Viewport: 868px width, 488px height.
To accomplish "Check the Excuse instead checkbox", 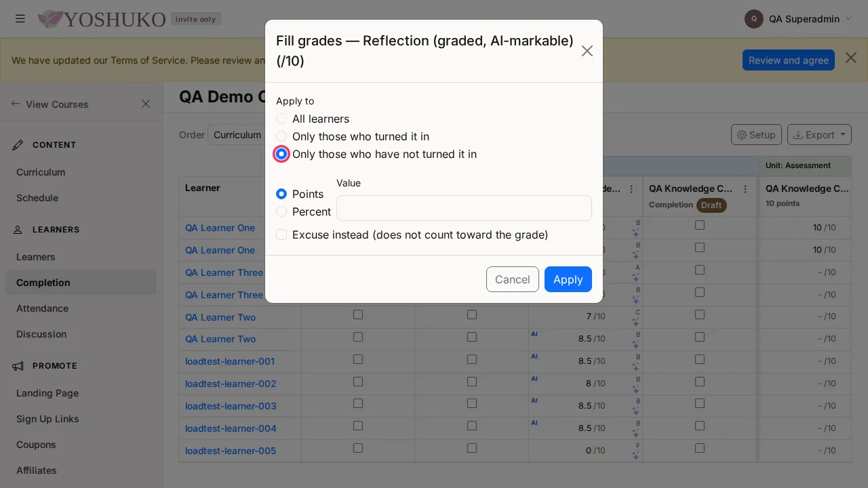I will pos(281,235).
